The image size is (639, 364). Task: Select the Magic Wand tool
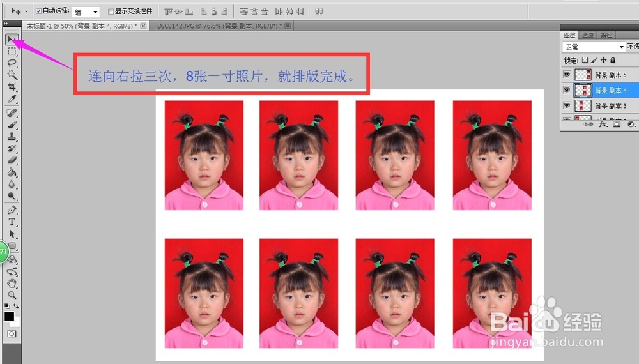click(12, 75)
